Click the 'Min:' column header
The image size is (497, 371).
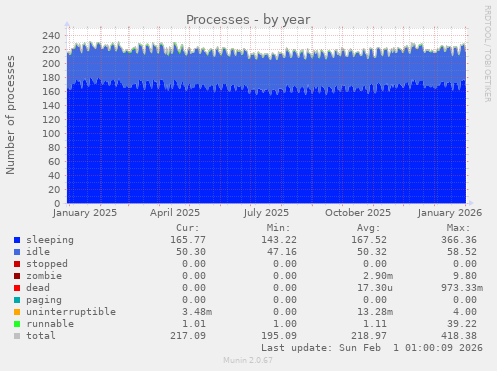(278, 228)
